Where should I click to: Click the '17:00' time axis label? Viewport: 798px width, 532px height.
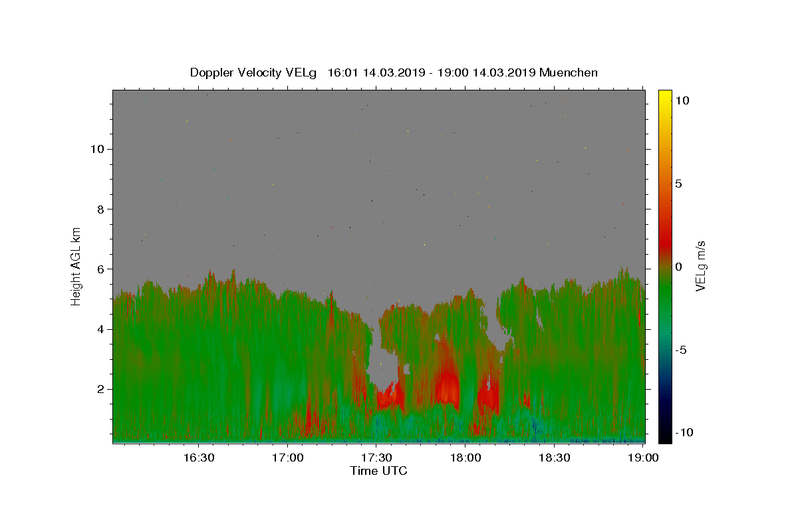coord(287,458)
